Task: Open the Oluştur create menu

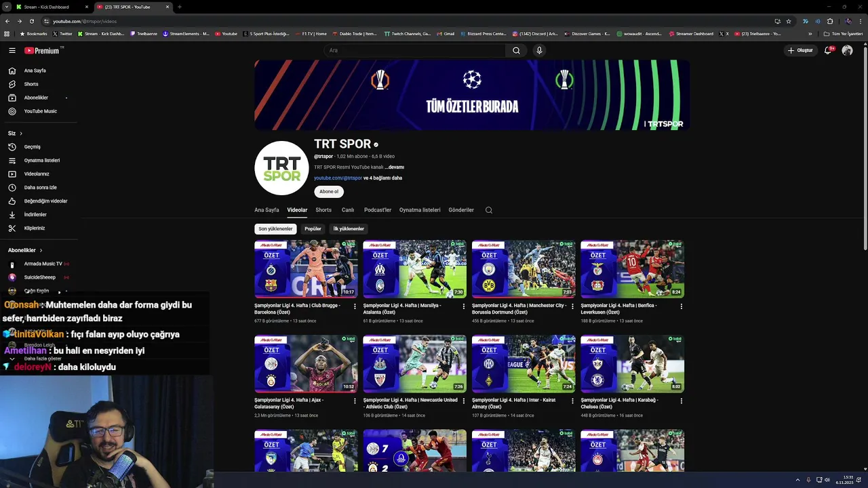Action: 800,50
